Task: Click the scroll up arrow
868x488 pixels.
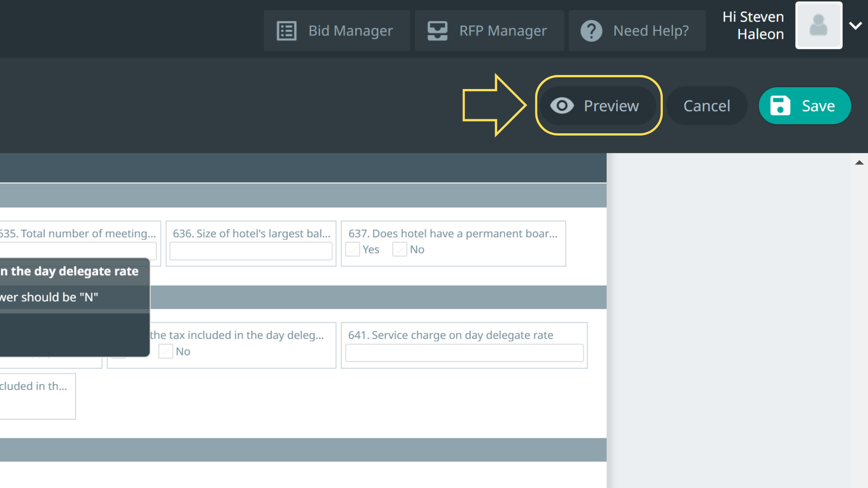Action: coord(859,163)
